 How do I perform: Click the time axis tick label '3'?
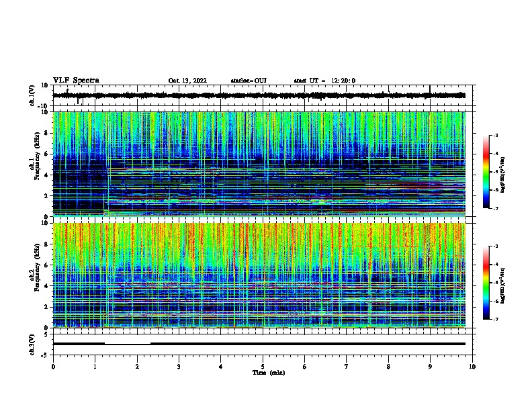point(179,367)
